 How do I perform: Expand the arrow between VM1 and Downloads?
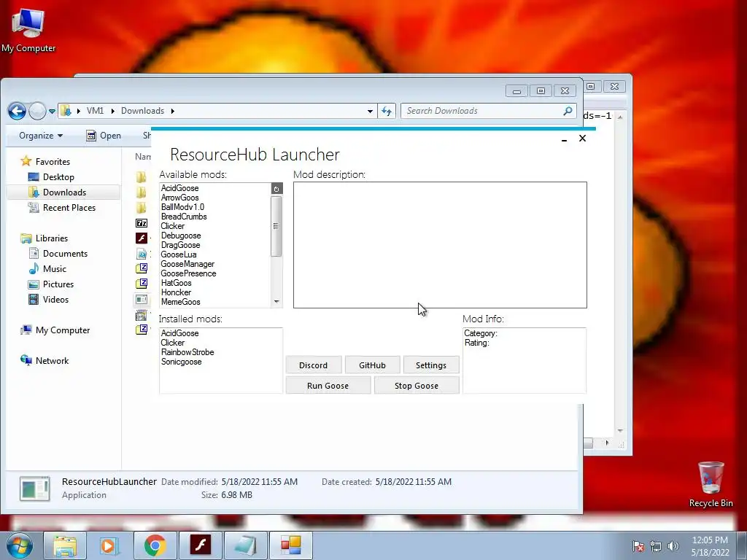click(113, 111)
